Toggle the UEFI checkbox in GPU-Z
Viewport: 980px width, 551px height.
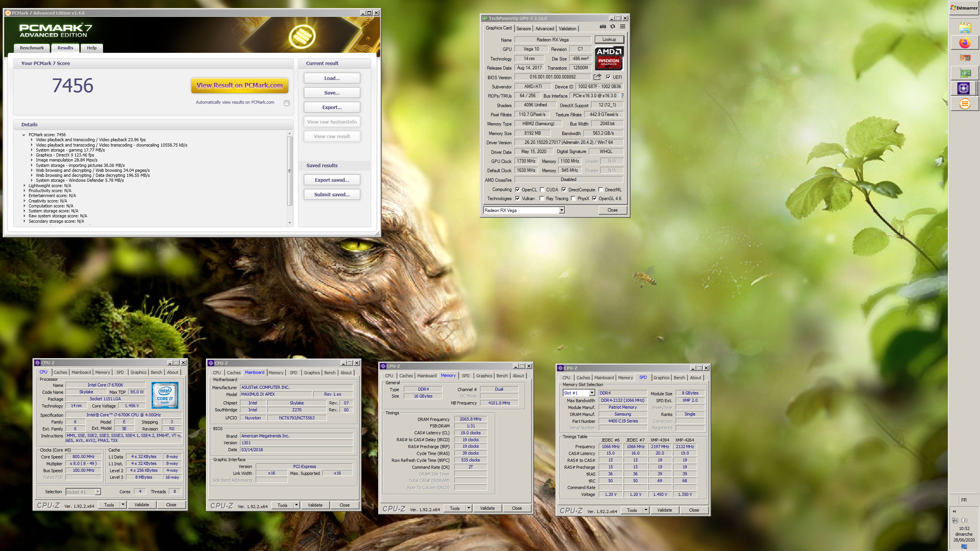(608, 77)
